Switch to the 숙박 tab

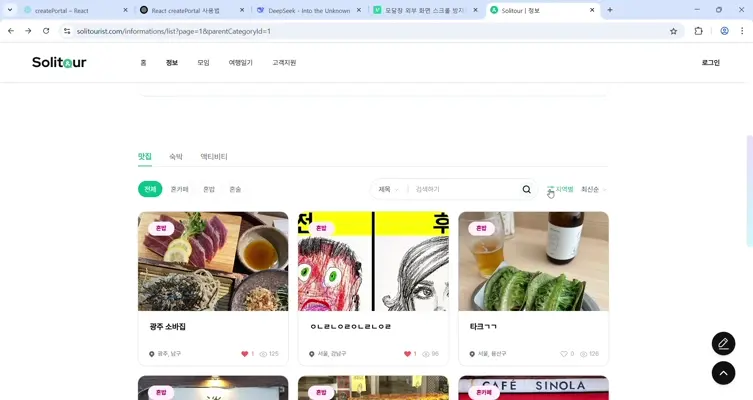176,157
